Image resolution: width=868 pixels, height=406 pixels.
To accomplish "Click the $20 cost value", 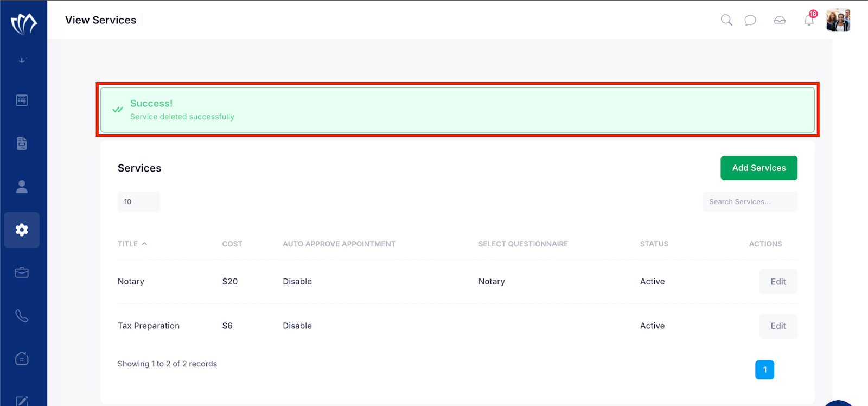I will tap(230, 282).
